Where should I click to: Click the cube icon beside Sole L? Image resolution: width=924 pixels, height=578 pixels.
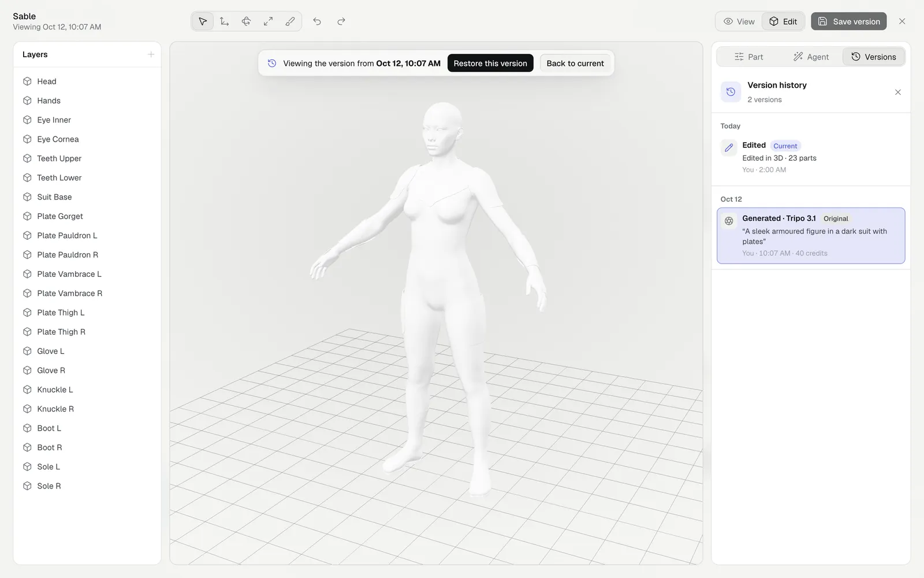pyautogui.click(x=27, y=467)
